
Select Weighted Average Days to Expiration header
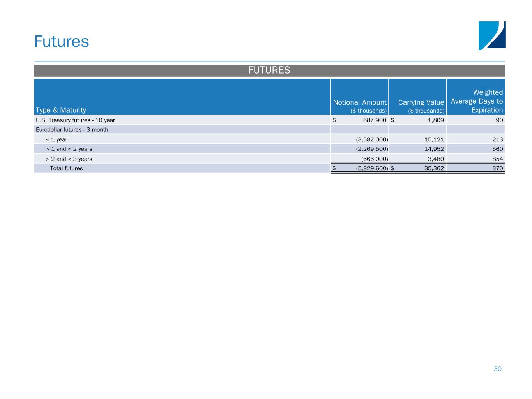click(x=477, y=101)
